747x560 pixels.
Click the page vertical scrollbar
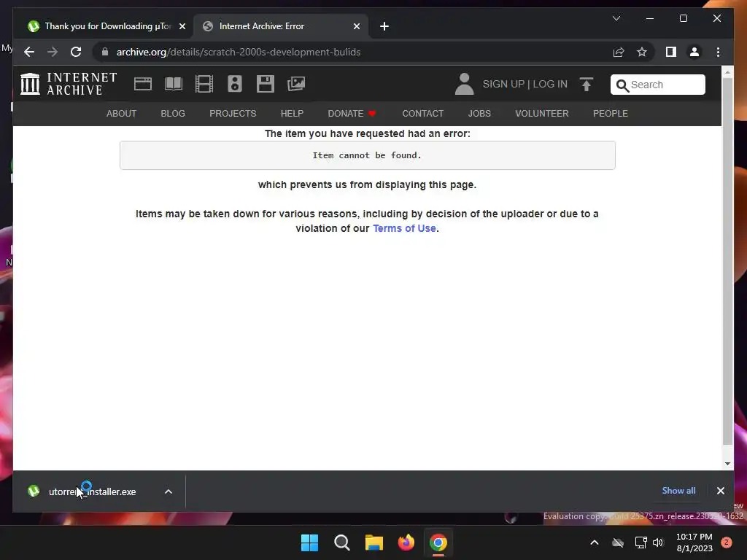727,262
